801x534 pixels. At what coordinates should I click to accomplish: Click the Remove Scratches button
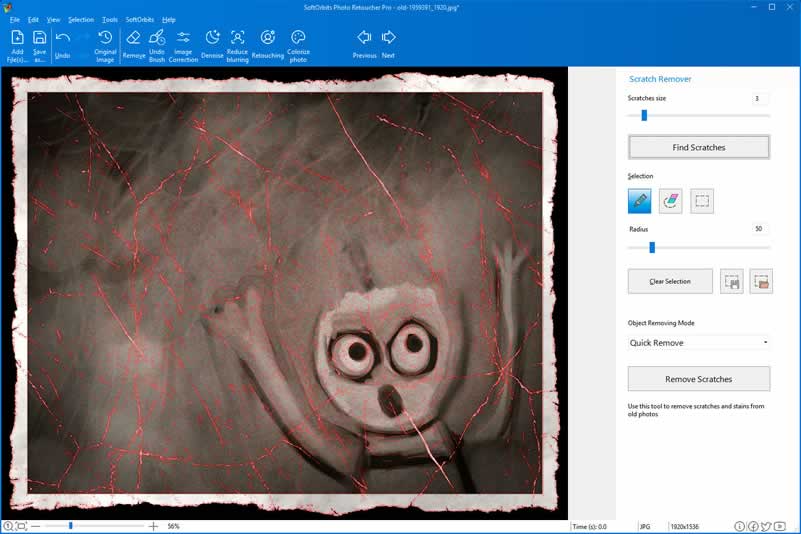[x=698, y=379]
